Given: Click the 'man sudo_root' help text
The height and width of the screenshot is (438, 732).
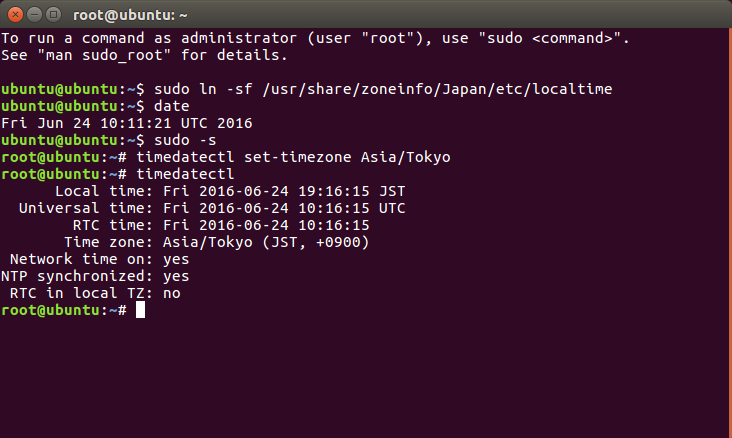Looking at the screenshot, I should tap(105, 55).
